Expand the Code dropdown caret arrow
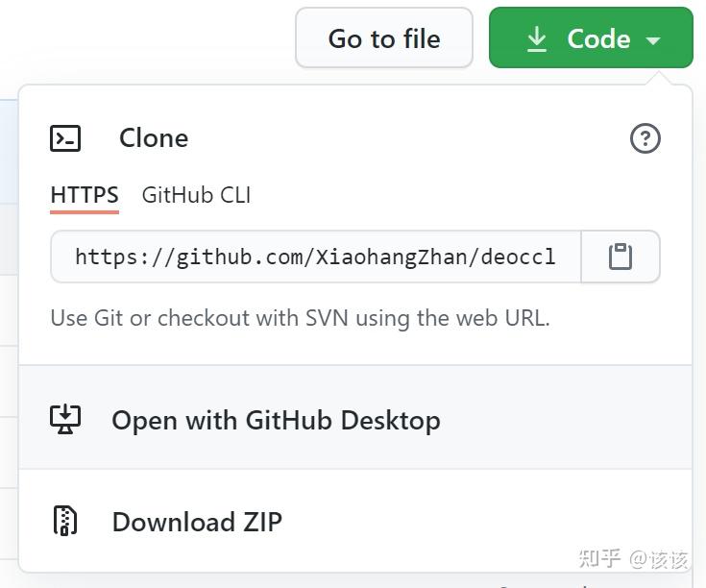706x588 pixels. tap(653, 40)
